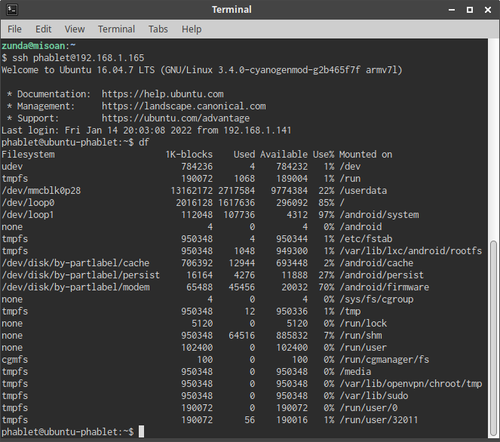Open the Tabs menu
Viewport: 500px width, 442px height.
click(x=158, y=29)
